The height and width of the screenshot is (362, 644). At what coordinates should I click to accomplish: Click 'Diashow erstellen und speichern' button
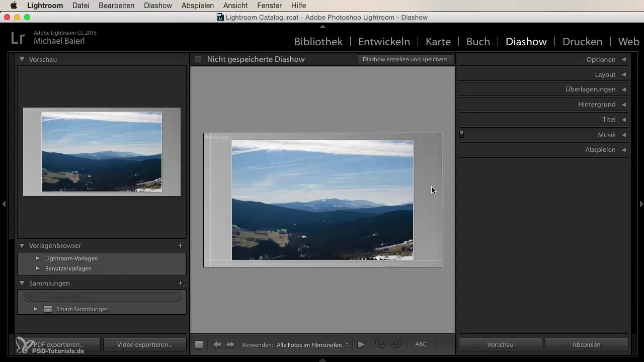click(405, 59)
